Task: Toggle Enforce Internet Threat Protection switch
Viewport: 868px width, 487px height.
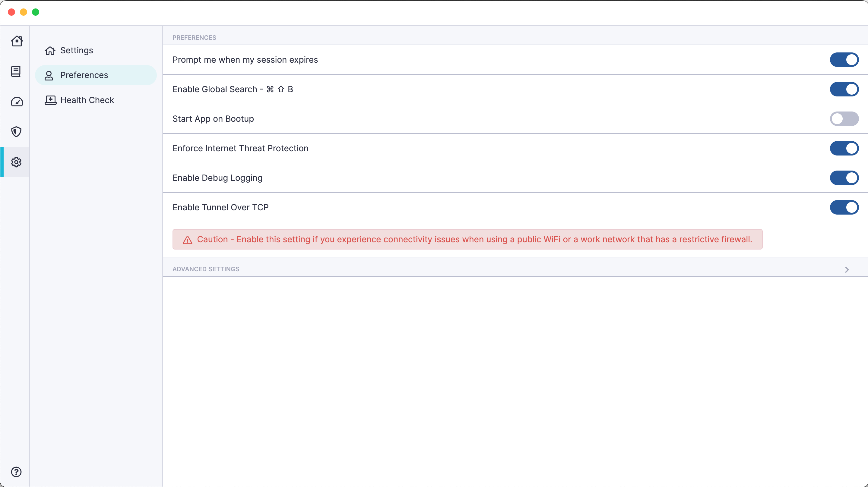Action: tap(844, 148)
